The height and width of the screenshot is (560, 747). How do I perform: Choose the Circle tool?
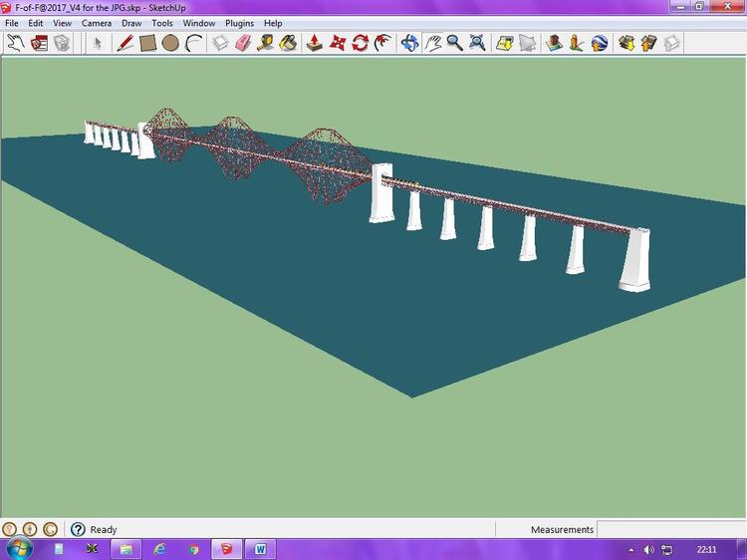[170, 43]
